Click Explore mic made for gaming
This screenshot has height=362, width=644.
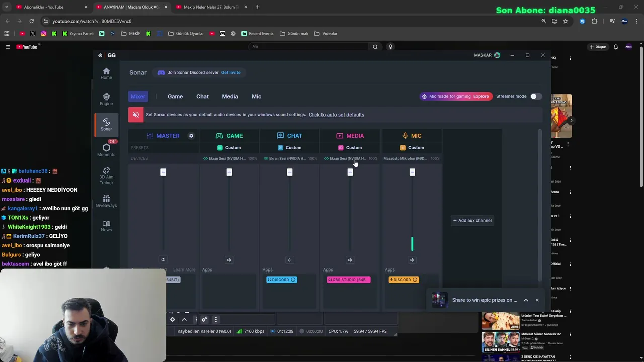480,96
